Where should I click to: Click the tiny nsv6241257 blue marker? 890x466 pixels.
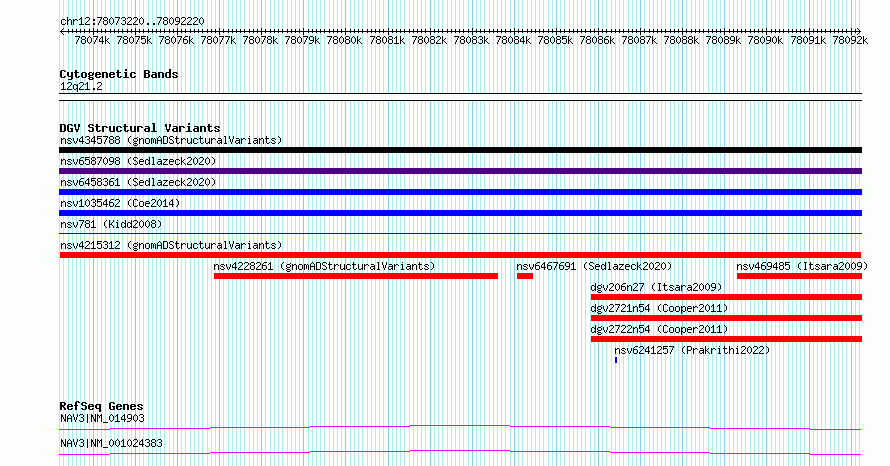pos(616,360)
